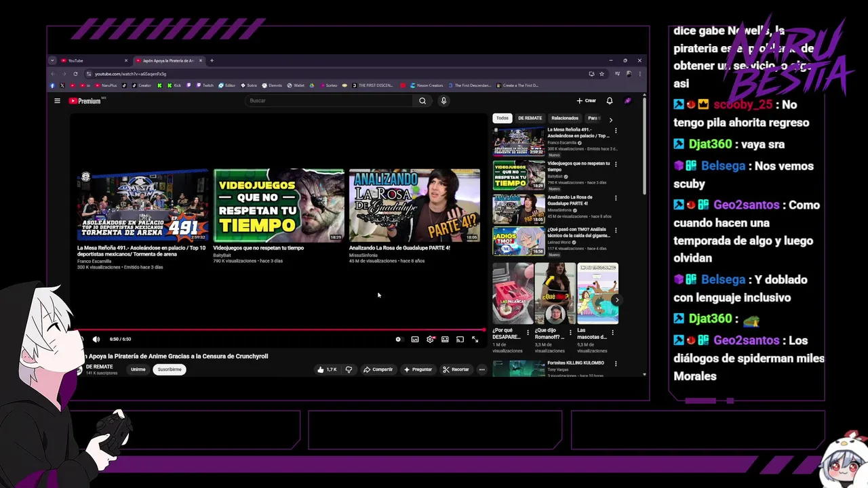Viewport: 868px width, 488px height.
Task: Open the browser tab search dropdown
Action: pyautogui.click(x=52, y=60)
